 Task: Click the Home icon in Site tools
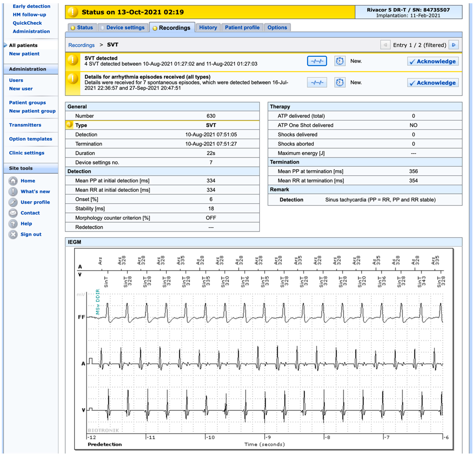13,181
